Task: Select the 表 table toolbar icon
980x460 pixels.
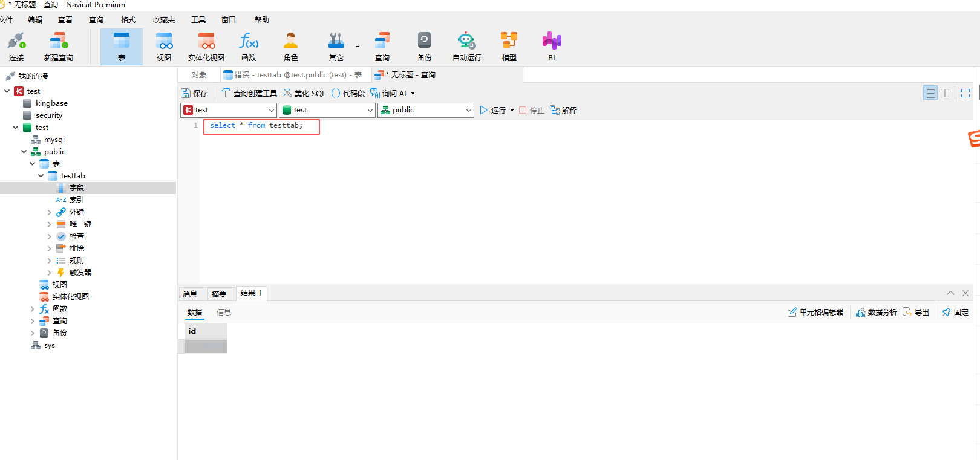Action: 122,47
